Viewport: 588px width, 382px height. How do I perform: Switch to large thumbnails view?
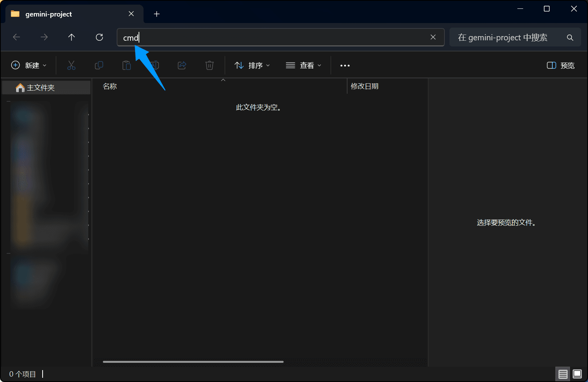[x=577, y=374]
